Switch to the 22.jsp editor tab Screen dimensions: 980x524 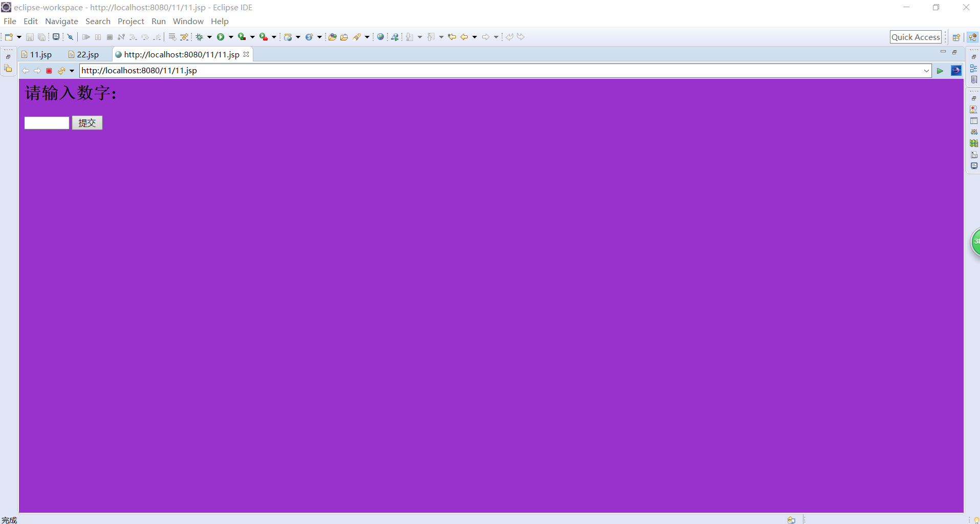[x=88, y=54]
